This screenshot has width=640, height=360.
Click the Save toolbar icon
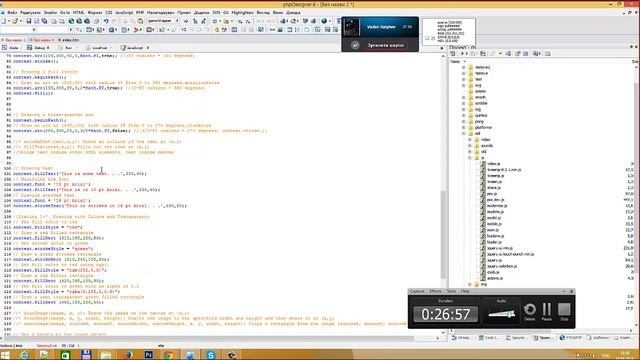pyautogui.click(x=29, y=21)
